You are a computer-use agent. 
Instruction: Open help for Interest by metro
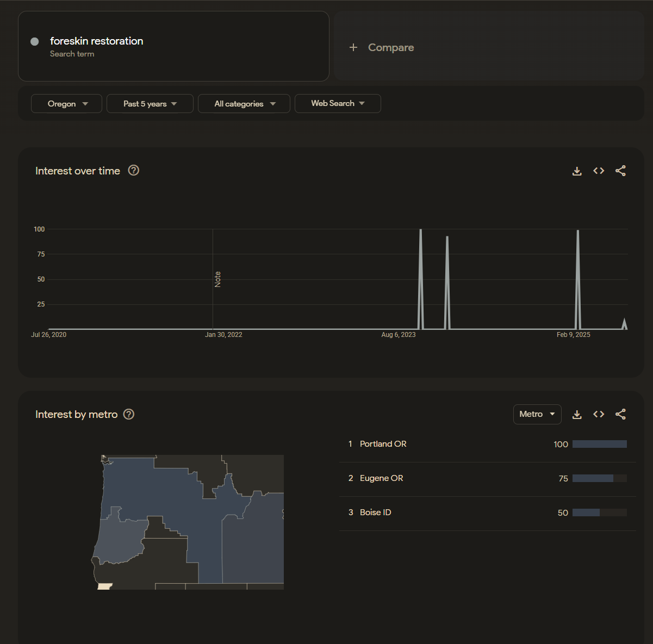tap(129, 414)
